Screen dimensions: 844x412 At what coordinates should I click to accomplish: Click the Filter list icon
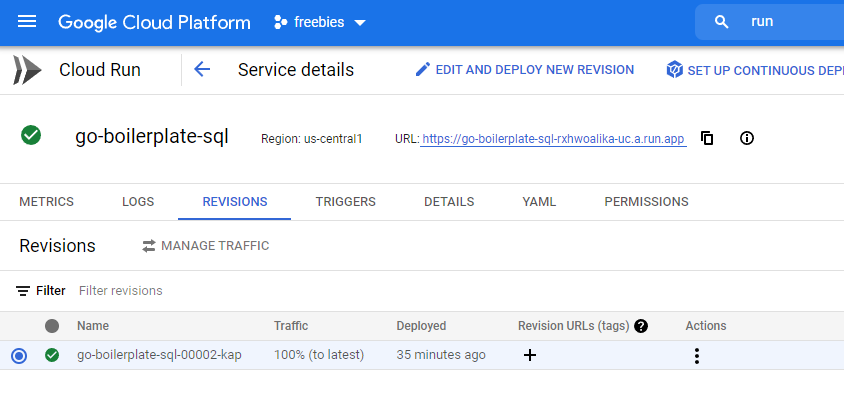(23, 291)
